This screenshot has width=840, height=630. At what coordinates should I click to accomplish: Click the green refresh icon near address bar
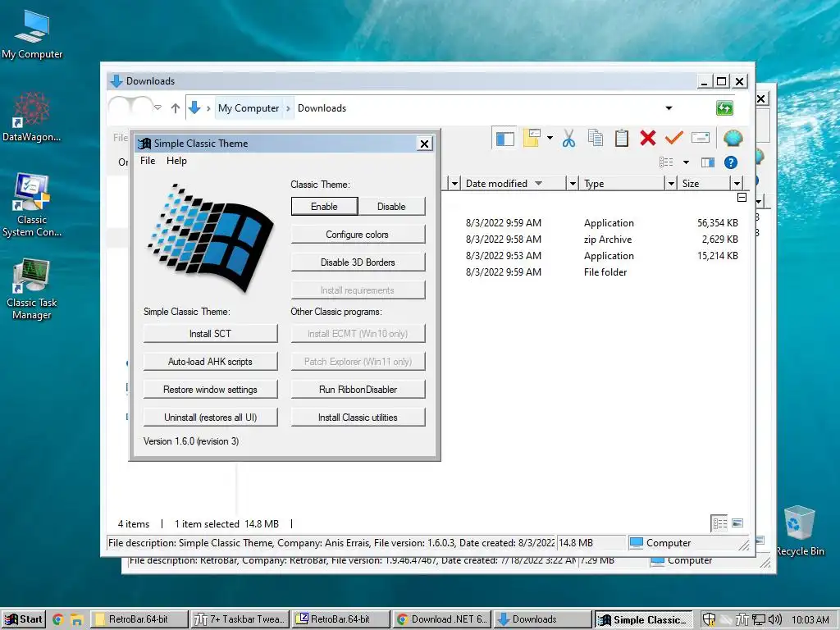click(x=724, y=108)
